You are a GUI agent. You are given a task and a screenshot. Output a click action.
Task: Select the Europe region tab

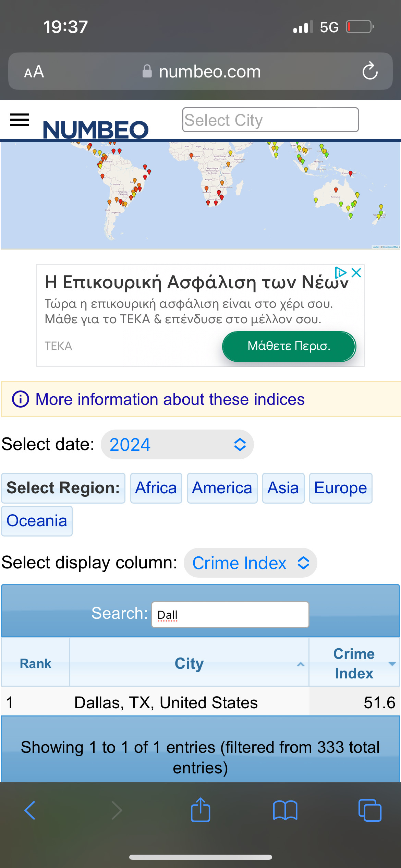341,488
